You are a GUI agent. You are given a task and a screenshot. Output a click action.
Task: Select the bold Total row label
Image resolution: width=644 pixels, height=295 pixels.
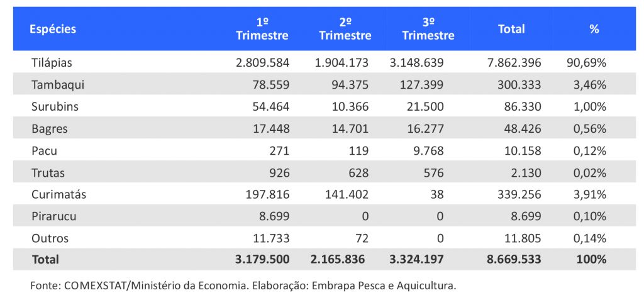pos(45,259)
